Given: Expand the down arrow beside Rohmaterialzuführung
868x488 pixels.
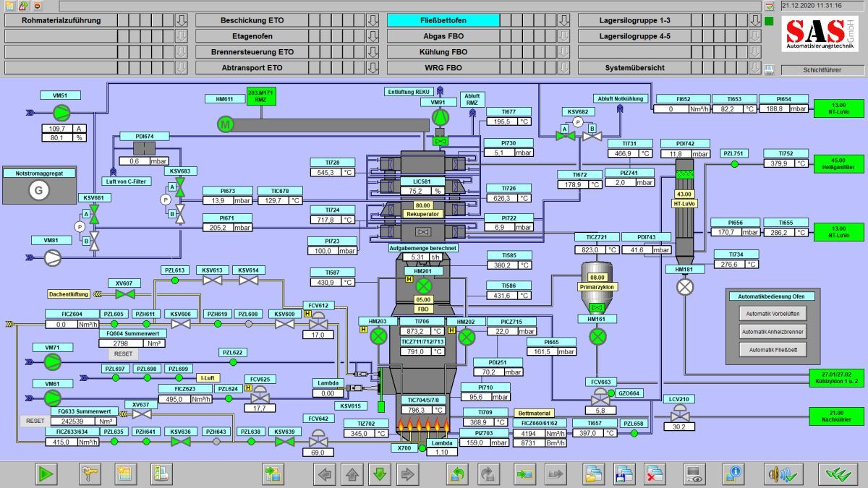Looking at the screenshot, I should coord(181,20).
